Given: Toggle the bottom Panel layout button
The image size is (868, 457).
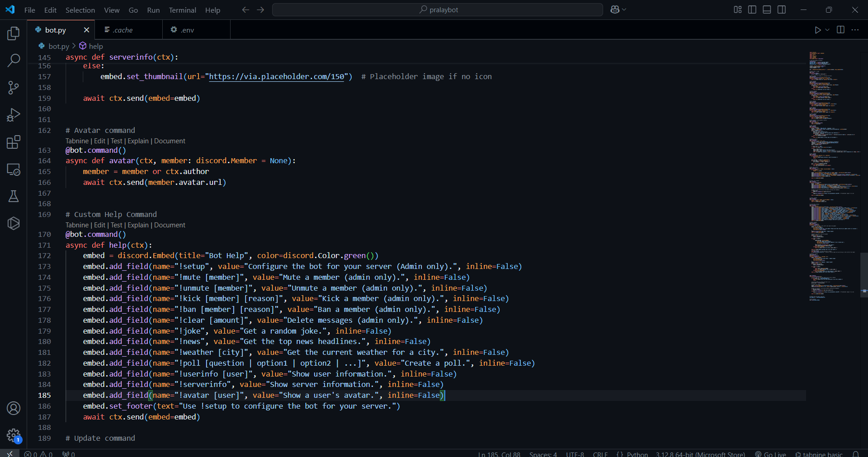Looking at the screenshot, I should (x=767, y=9).
